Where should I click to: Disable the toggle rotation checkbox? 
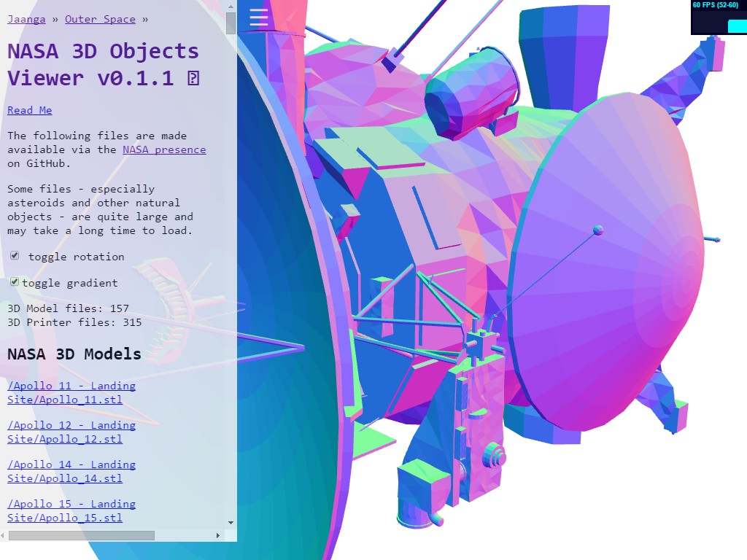[x=15, y=256]
